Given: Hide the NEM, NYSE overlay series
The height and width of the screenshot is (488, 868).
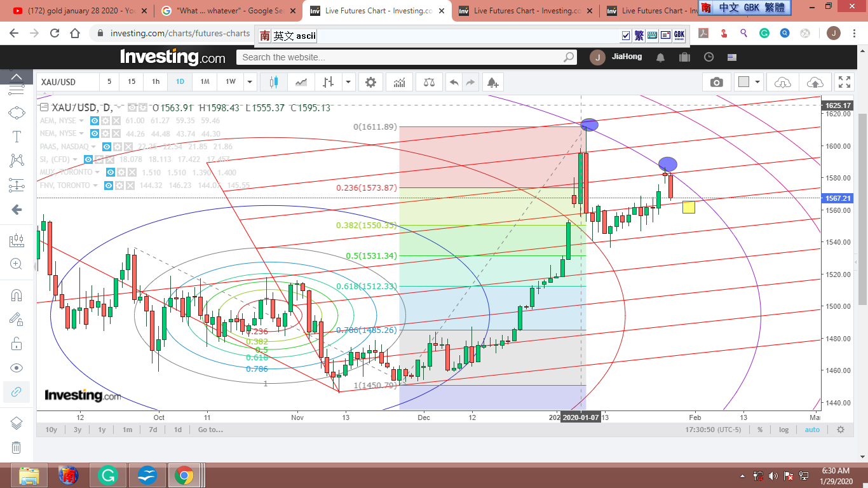Looking at the screenshot, I should [x=95, y=133].
